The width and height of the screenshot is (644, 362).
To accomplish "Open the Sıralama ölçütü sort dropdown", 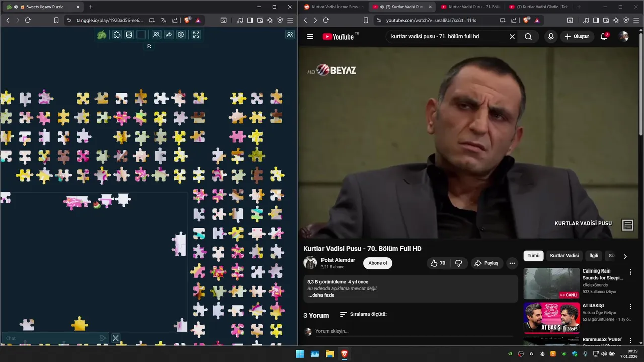I will coord(363,314).
